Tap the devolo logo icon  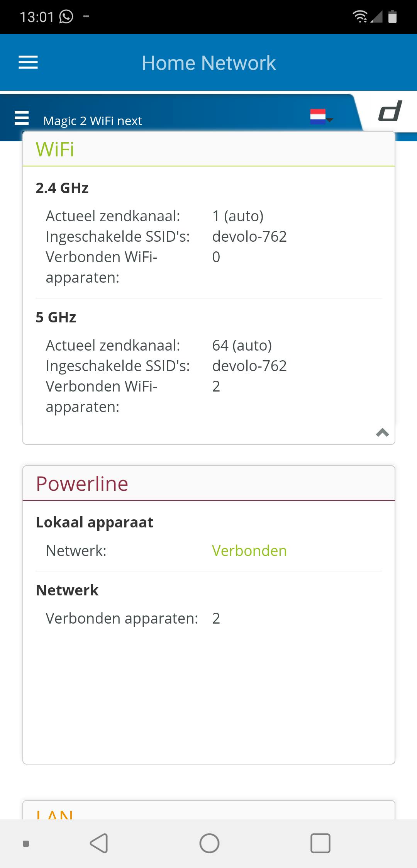click(390, 111)
